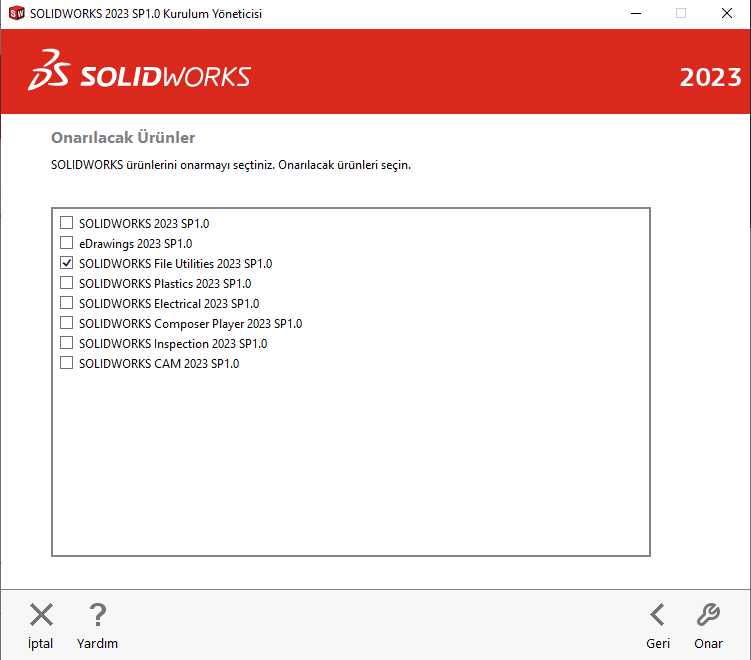Select the SOLIDWORKS Plastics 2023 checkbox
This screenshot has height=660, width=751.
pos(67,283)
